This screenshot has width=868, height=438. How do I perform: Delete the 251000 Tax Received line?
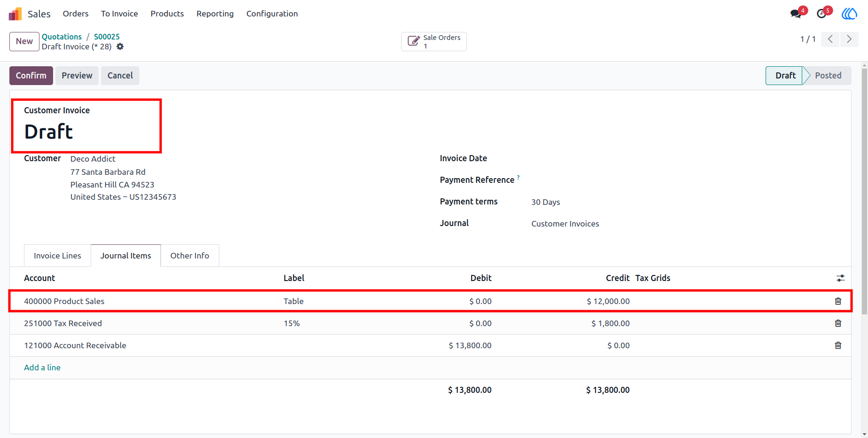(x=838, y=323)
